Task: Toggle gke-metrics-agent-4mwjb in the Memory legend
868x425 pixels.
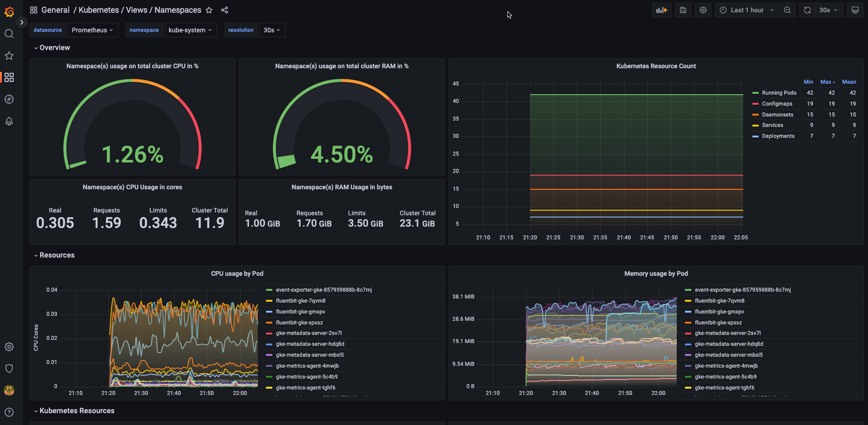Action: 726,366
